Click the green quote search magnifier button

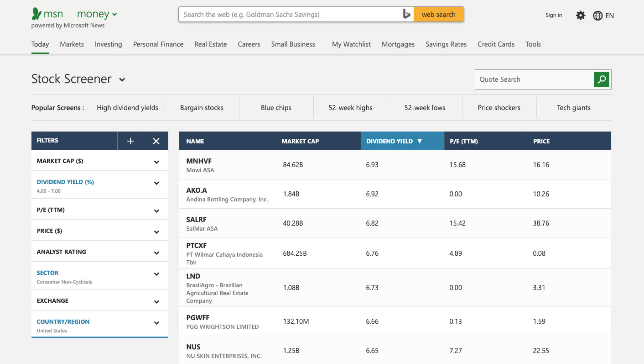coord(602,79)
